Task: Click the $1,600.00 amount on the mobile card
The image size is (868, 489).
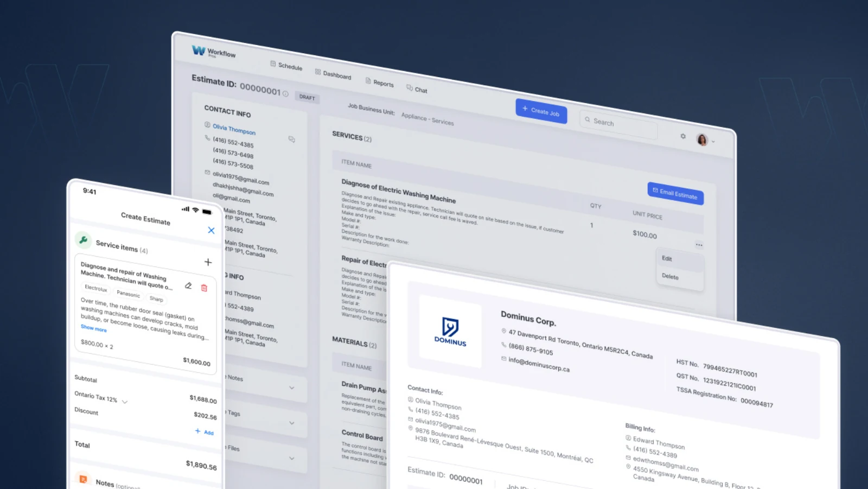Action: [196, 361]
